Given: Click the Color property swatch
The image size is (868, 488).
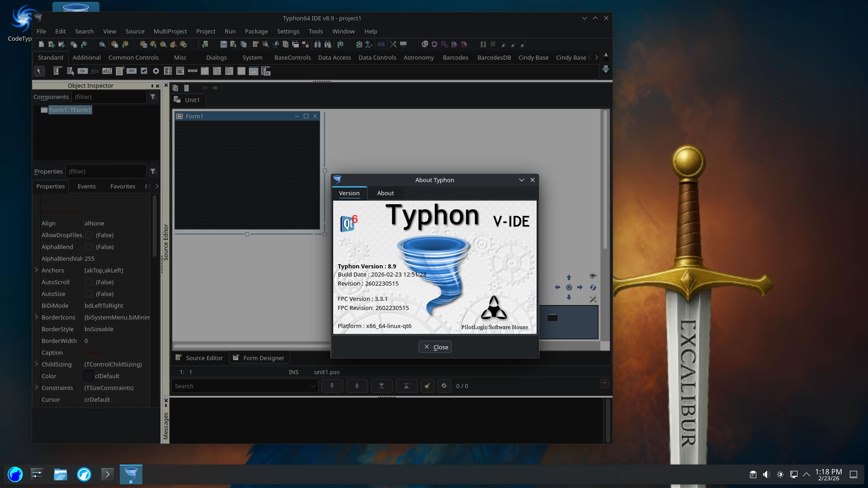Looking at the screenshot, I should [x=89, y=376].
